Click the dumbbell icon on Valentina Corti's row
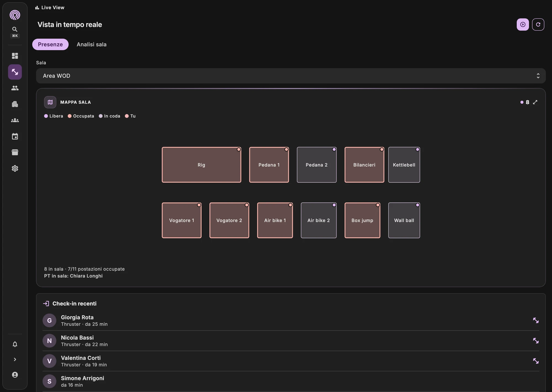The image size is (552, 392). point(536,361)
